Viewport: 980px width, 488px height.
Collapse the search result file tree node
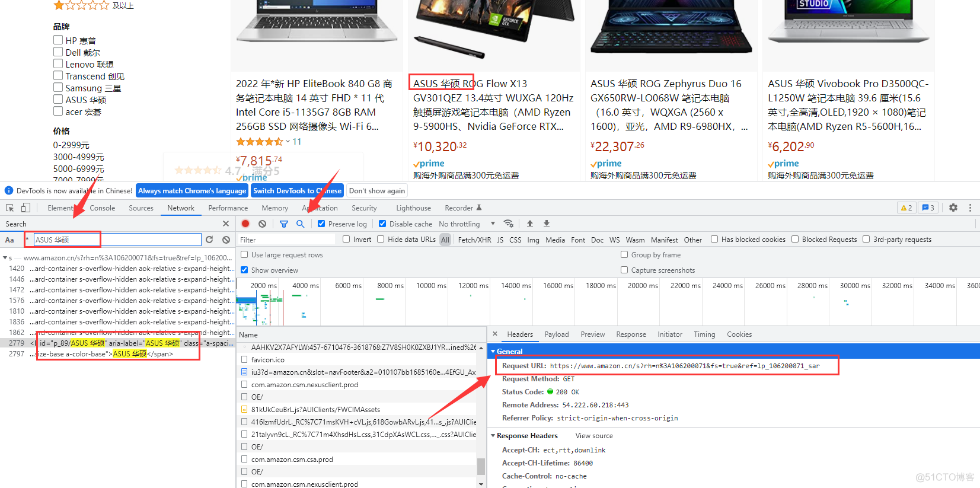point(5,258)
